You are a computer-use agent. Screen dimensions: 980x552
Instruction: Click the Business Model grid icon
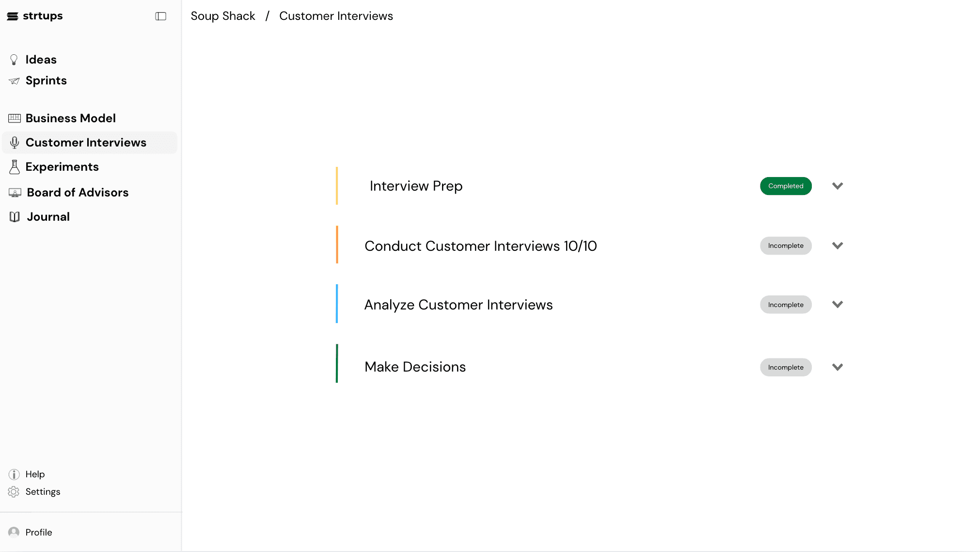(x=14, y=118)
